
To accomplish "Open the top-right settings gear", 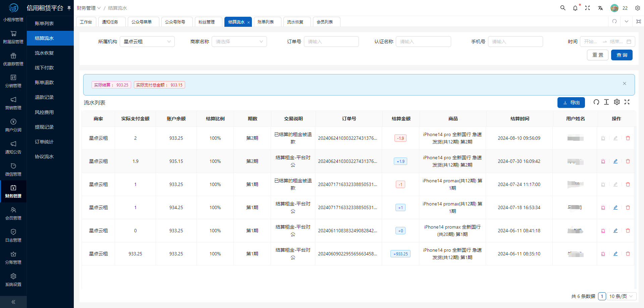I will (638, 8).
